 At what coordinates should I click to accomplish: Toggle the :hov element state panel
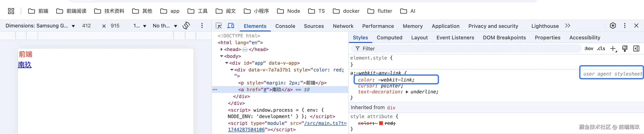tap(589, 49)
